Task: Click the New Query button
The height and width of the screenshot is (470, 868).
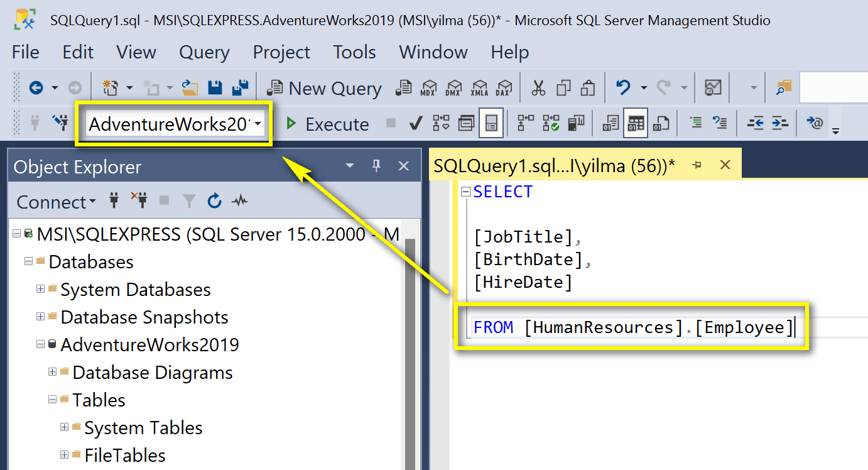Action: (x=324, y=89)
